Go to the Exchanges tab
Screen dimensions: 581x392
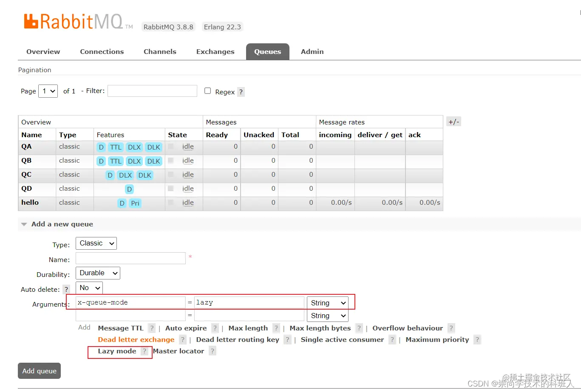pos(215,51)
